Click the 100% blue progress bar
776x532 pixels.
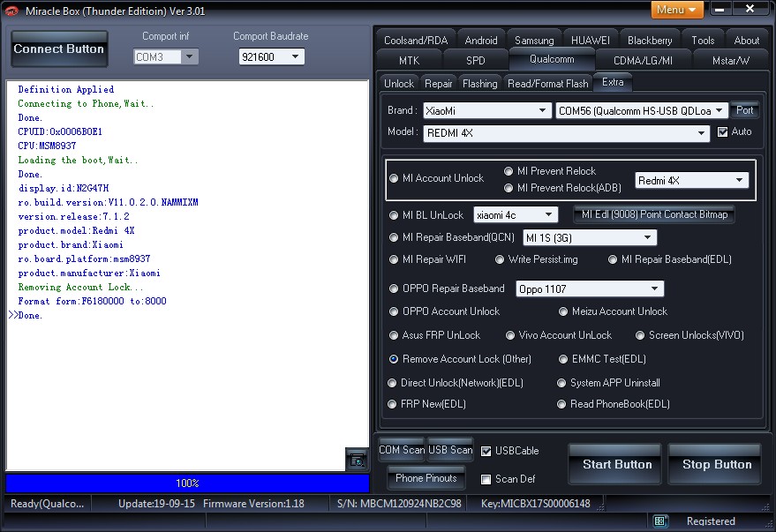tap(187, 483)
